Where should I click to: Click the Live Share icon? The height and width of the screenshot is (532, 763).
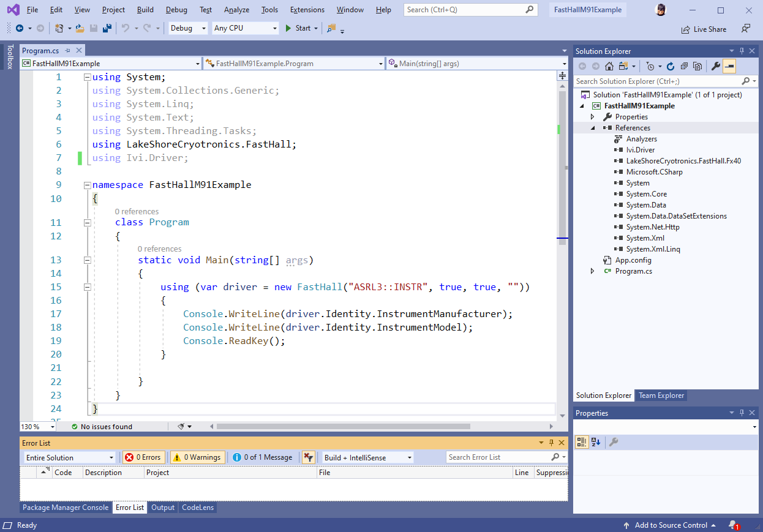point(704,29)
